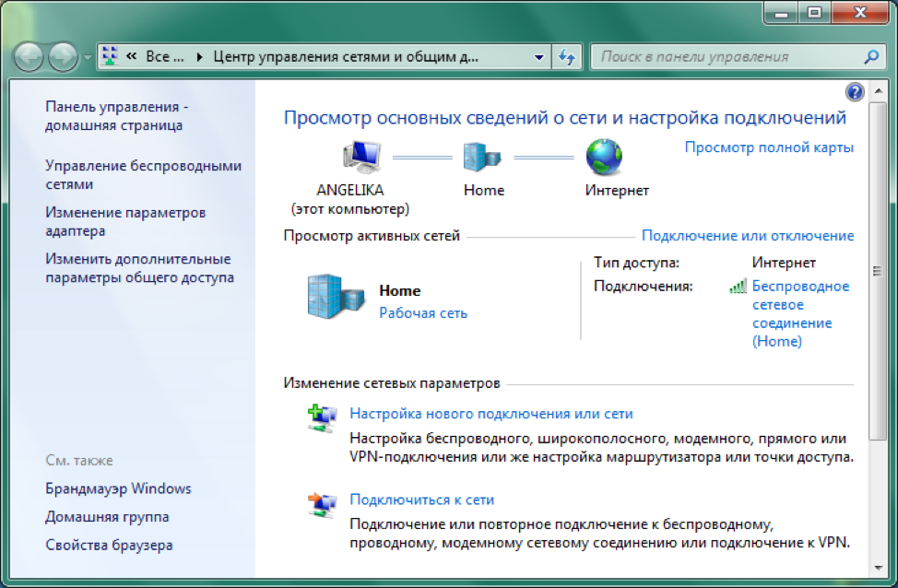
Task: Click the Back navigation arrow
Action: [x=30, y=57]
